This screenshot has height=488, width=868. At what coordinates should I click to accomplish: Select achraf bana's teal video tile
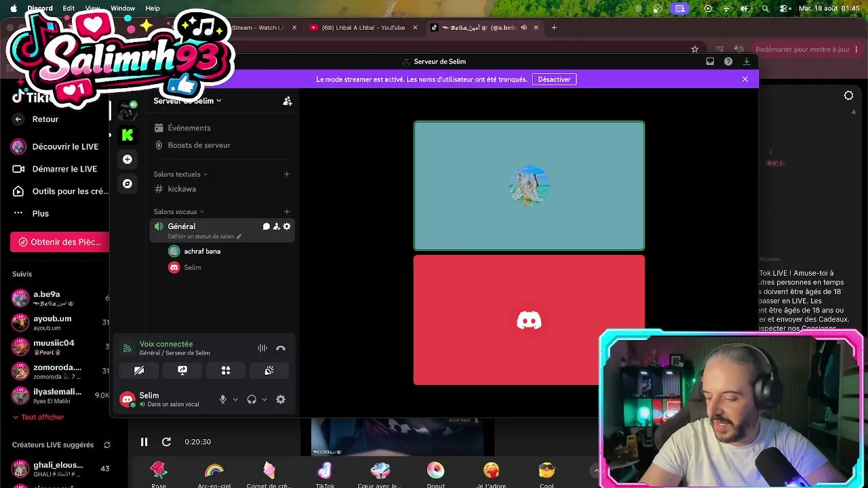pyautogui.click(x=529, y=186)
